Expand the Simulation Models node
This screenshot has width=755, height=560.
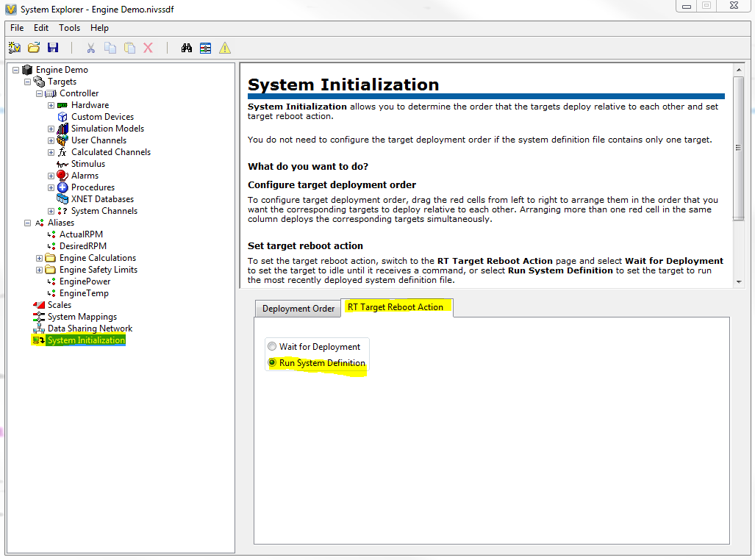(x=51, y=129)
